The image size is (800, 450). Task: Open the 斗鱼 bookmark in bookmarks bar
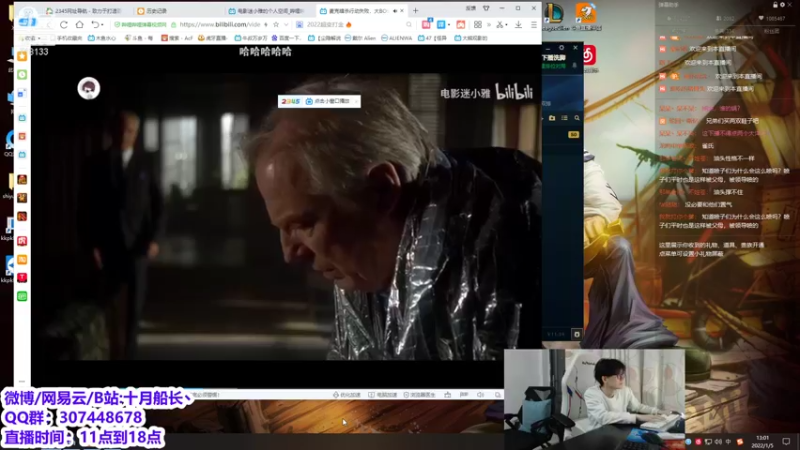point(139,38)
